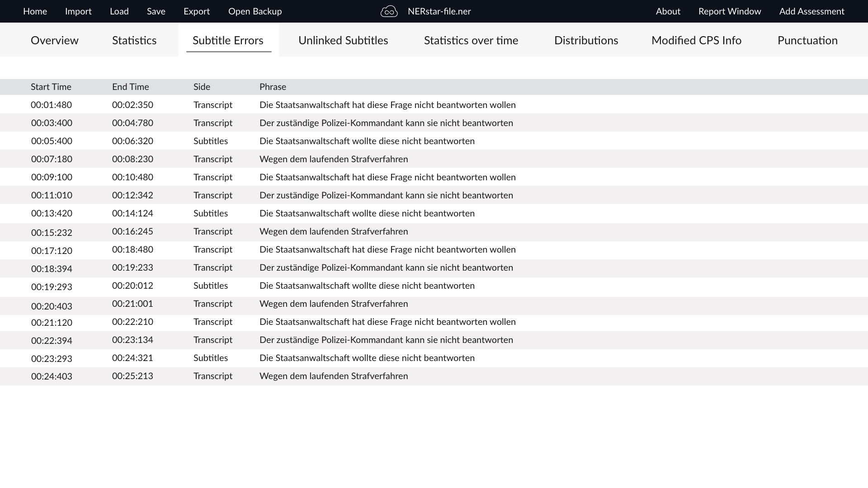Image resolution: width=868 pixels, height=488 pixels.
Task: Switch to the Punctuation tab
Action: click(x=807, y=40)
